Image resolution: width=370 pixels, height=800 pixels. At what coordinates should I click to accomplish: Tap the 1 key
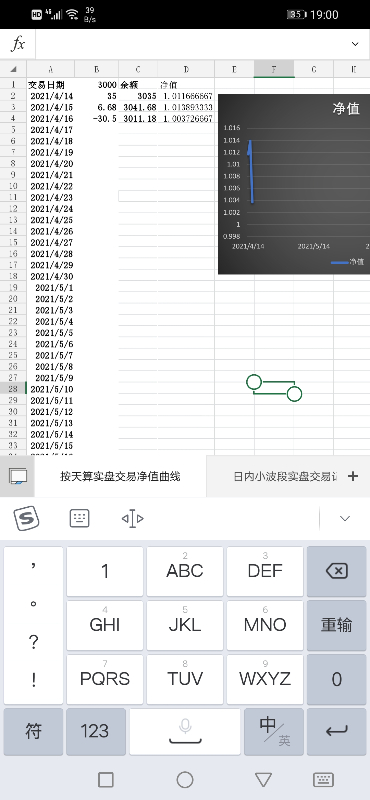click(x=105, y=571)
